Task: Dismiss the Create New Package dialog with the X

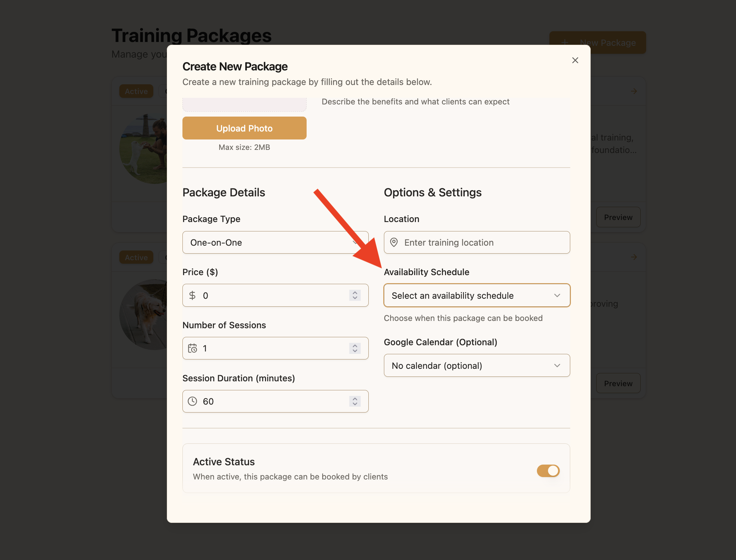Action: tap(575, 60)
